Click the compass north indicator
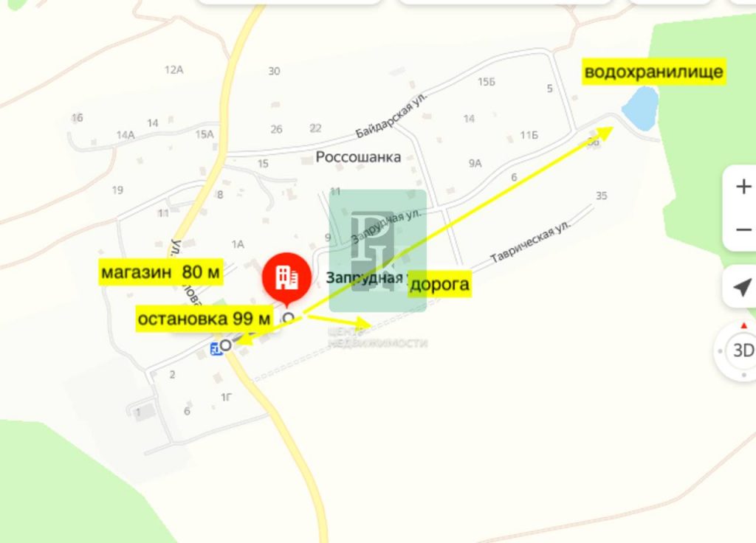Viewport: 756px width, 543px height. tap(744, 326)
